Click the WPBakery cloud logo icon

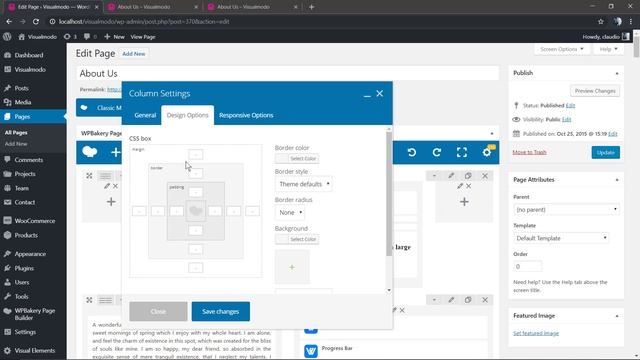click(x=90, y=152)
